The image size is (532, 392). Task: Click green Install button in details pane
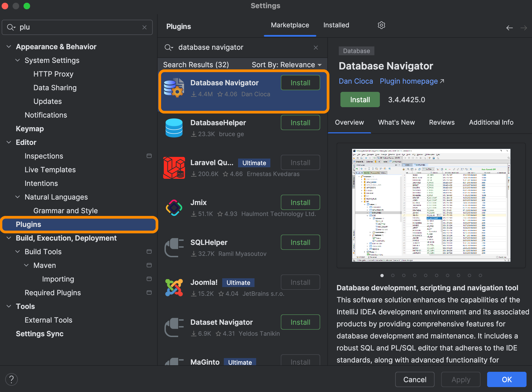click(360, 100)
